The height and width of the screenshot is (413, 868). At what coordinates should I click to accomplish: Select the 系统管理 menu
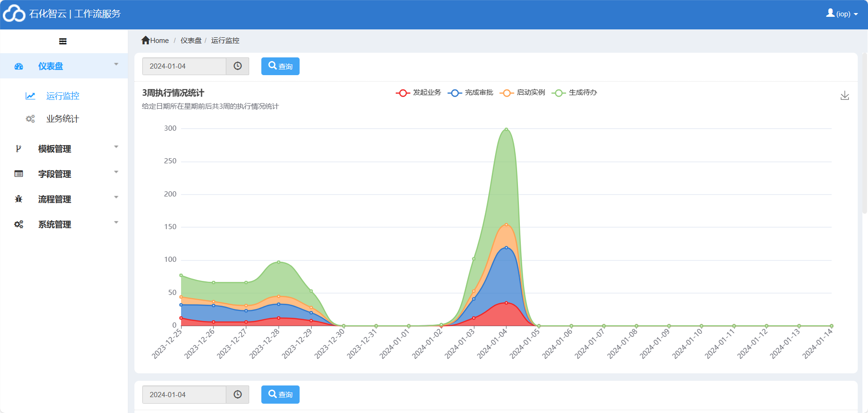click(x=55, y=224)
